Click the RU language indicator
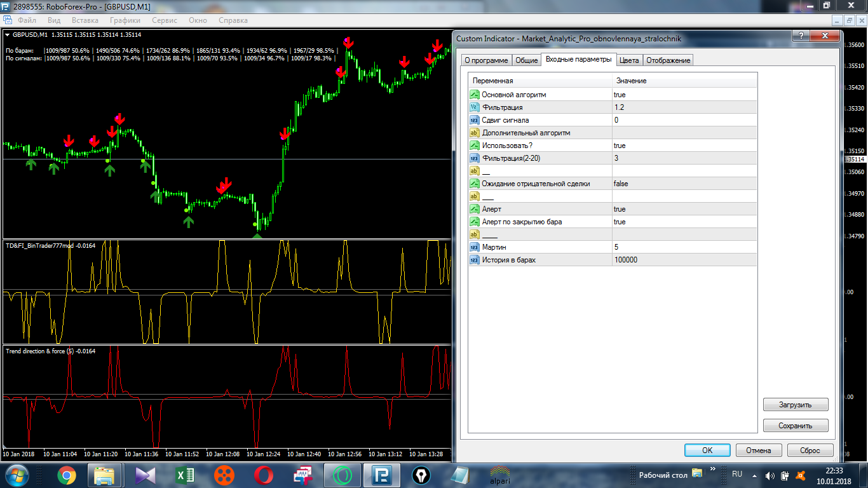868x488 pixels. coord(737,474)
